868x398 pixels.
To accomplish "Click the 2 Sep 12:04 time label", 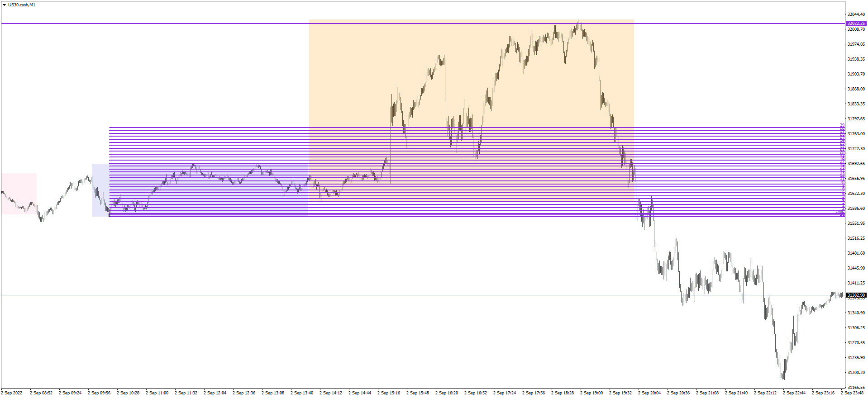I will [215, 393].
